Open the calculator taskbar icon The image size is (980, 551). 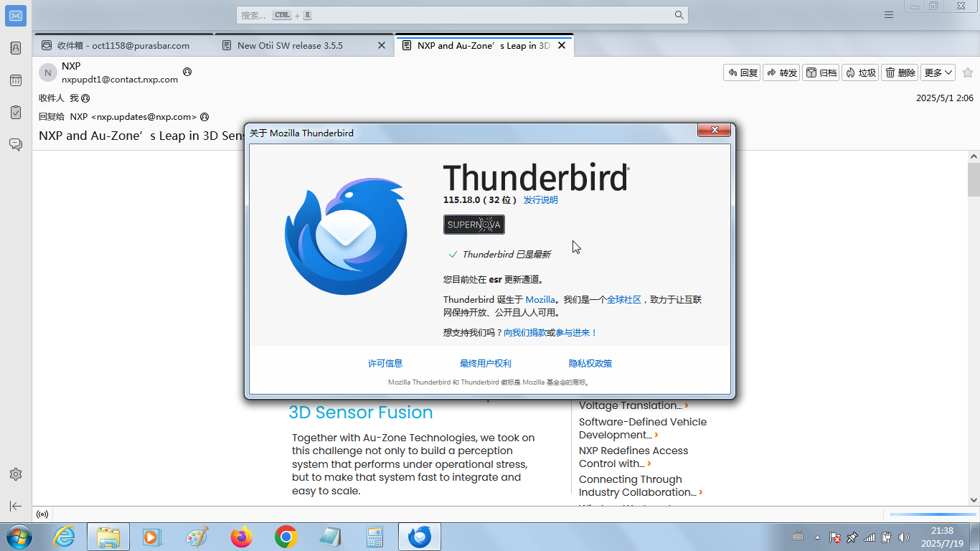pyautogui.click(x=375, y=537)
